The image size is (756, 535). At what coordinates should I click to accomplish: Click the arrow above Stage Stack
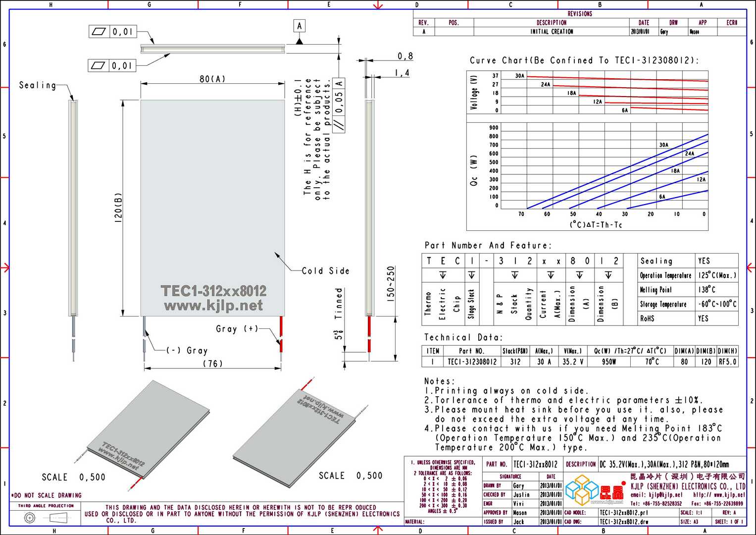pos(471,274)
